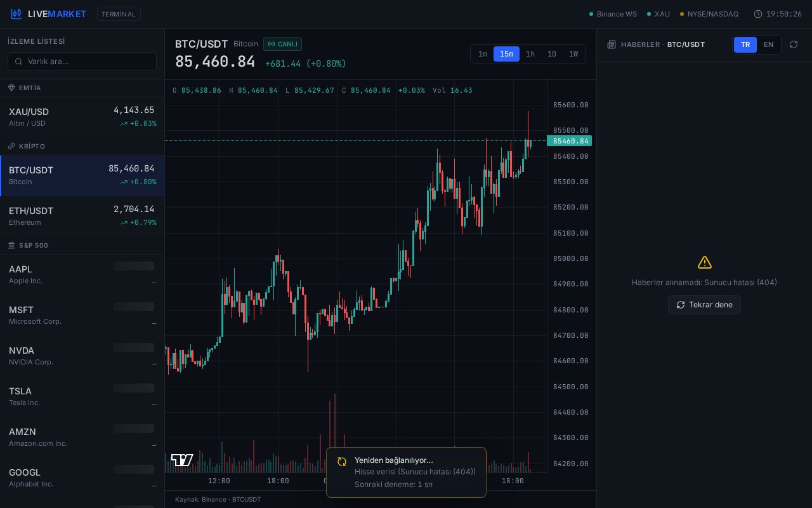Click the news feed icon beside HABERLER
812x508 pixels.
612,44
